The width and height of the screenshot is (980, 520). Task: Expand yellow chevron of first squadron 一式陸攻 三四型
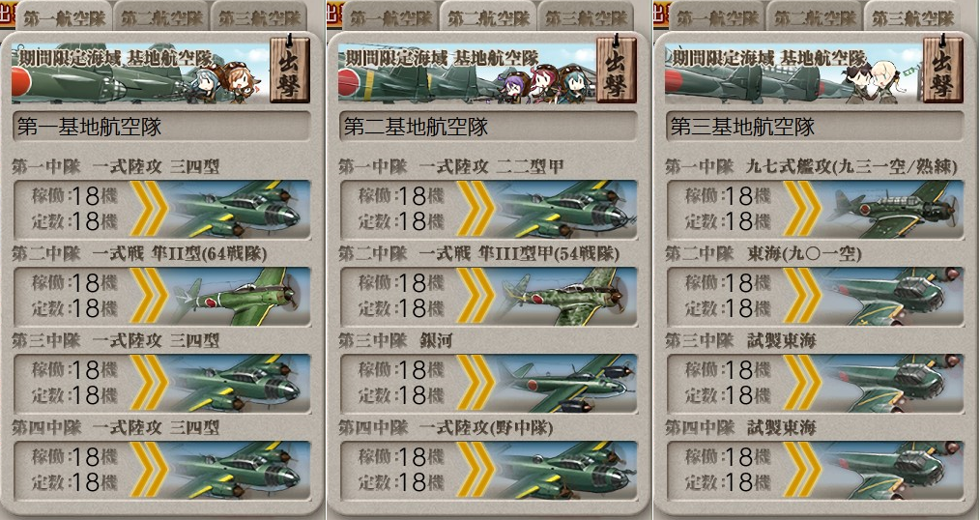pyautogui.click(x=149, y=210)
